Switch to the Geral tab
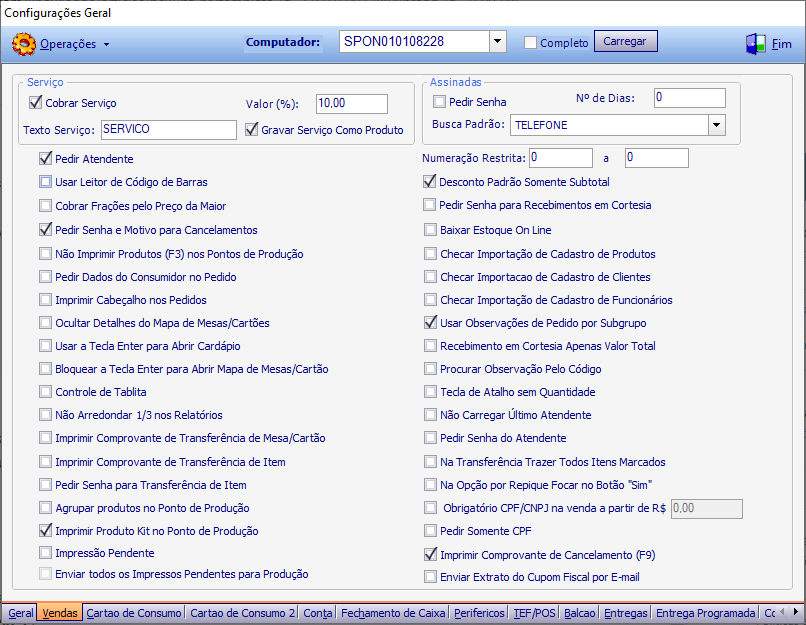Image resolution: width=806 pixels, height=625 pixels. click(21, 613)
